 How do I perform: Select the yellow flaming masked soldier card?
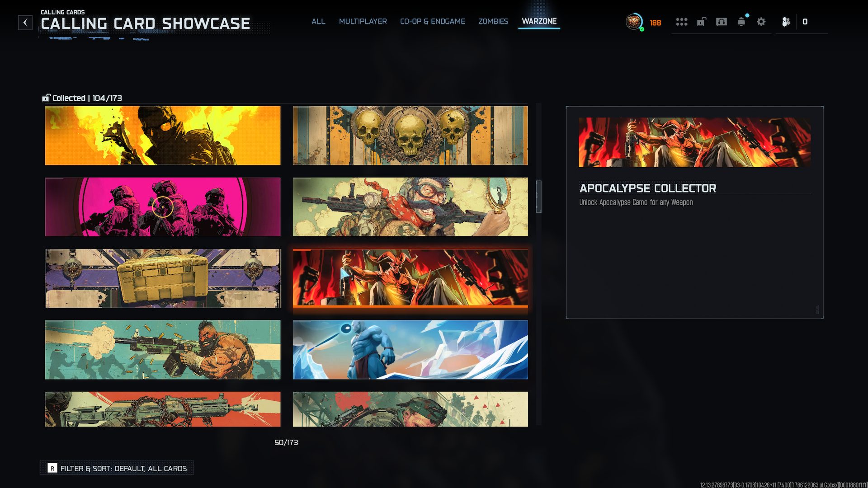tap(163, 136)
